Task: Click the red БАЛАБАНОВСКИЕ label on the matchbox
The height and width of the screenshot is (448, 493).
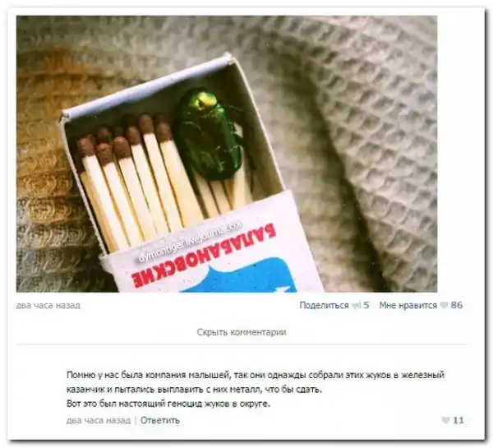Action: (204, 256)
